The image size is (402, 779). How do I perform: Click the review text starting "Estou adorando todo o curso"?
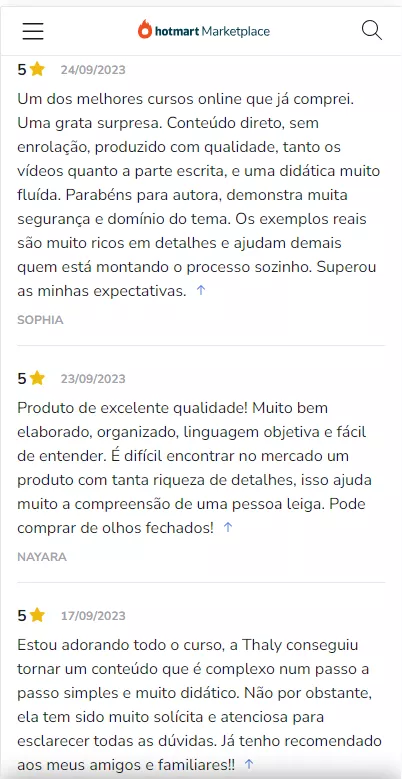coord(196,704)
